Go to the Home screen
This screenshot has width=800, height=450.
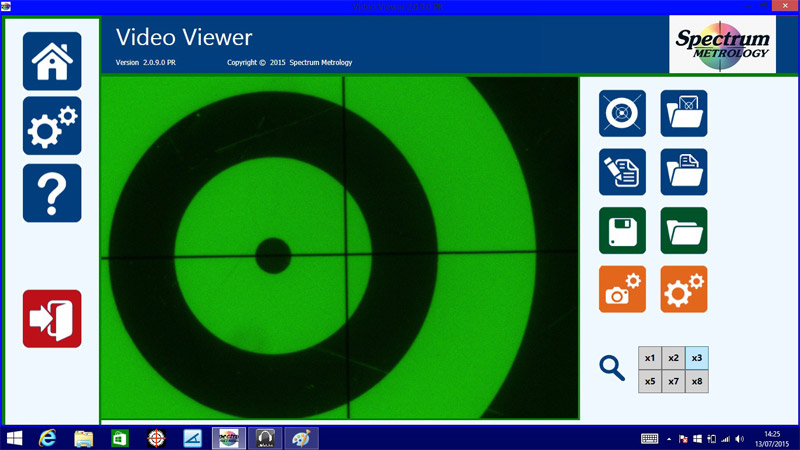tap(52, 61)
